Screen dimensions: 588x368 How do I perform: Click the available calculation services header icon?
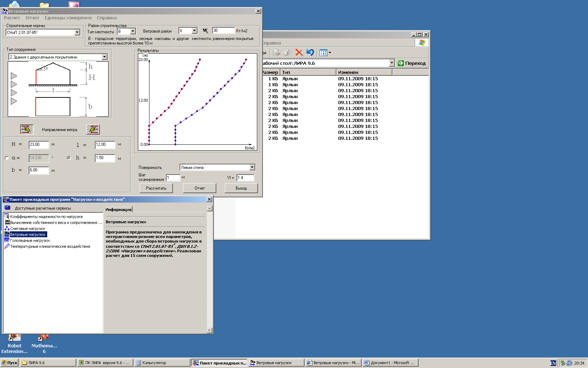pos(7,208)
